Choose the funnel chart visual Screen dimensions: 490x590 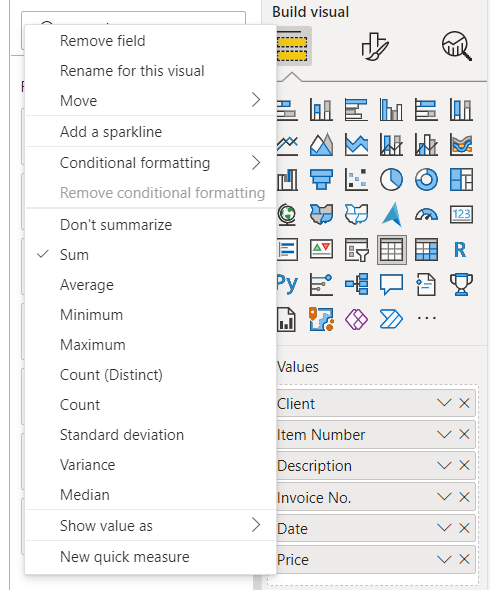tap(321, 179)
